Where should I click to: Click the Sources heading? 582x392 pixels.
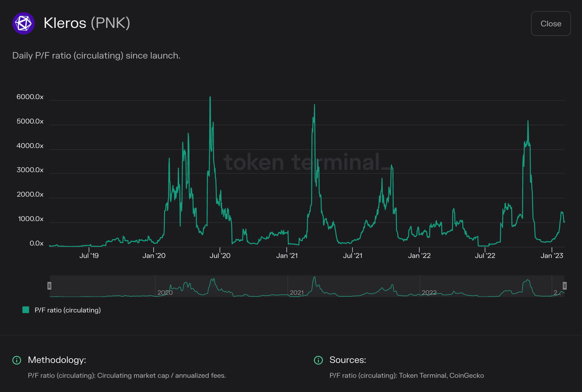pos(348,360)
